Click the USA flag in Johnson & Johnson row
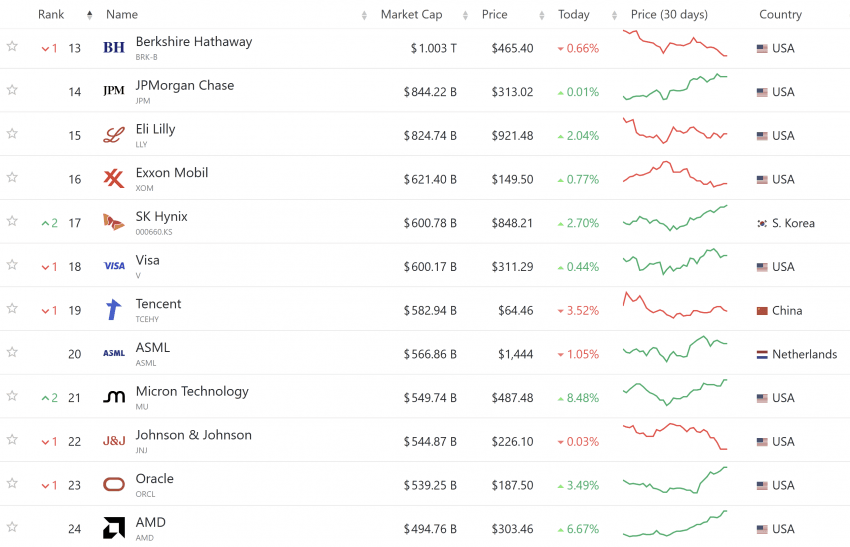 (x=762, y=442)
